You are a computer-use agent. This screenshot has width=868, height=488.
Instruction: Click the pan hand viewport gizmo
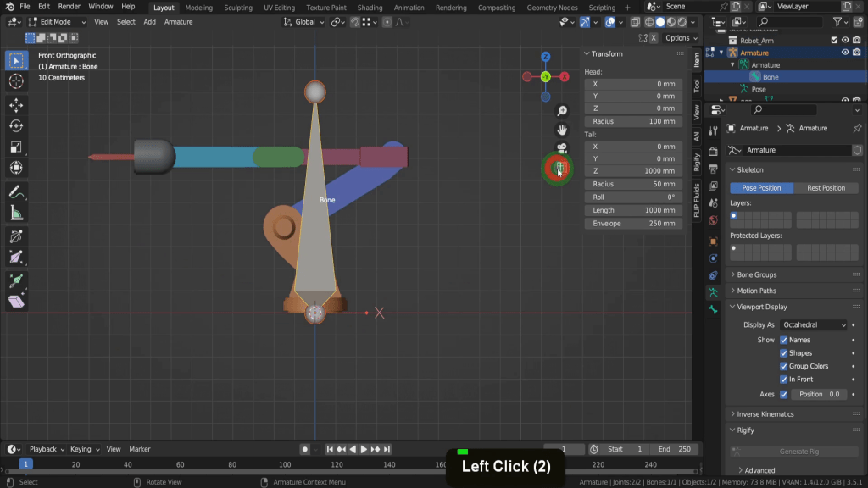click(561, 130)
